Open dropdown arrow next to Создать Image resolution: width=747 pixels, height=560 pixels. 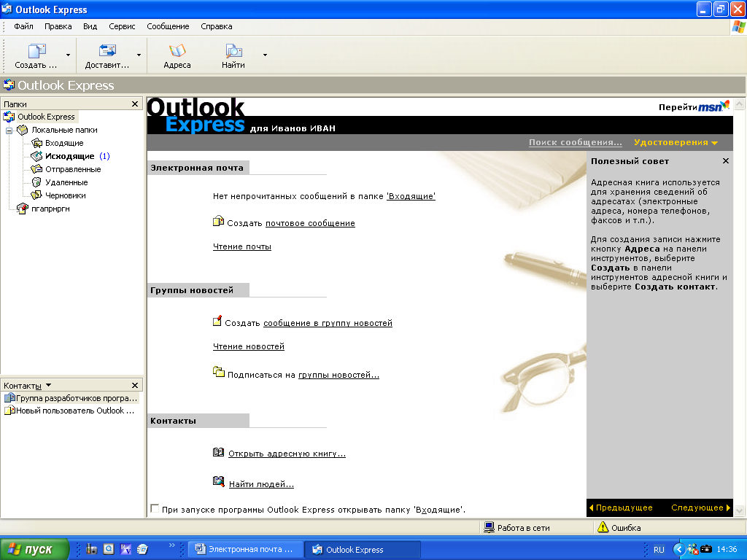[68, 55]
